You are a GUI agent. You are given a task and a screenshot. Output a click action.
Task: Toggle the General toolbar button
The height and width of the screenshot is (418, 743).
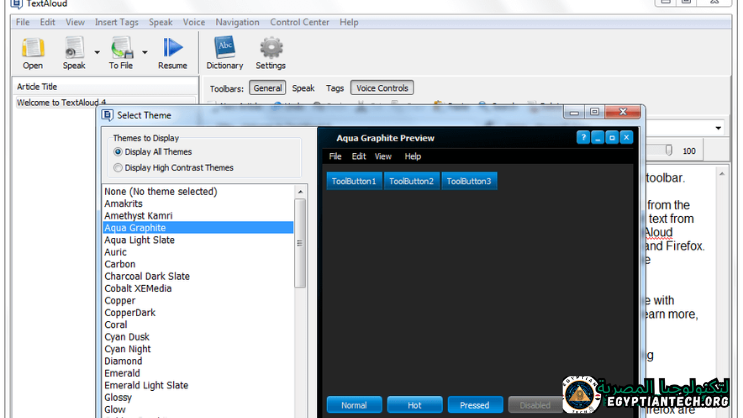tap(267, 88)
